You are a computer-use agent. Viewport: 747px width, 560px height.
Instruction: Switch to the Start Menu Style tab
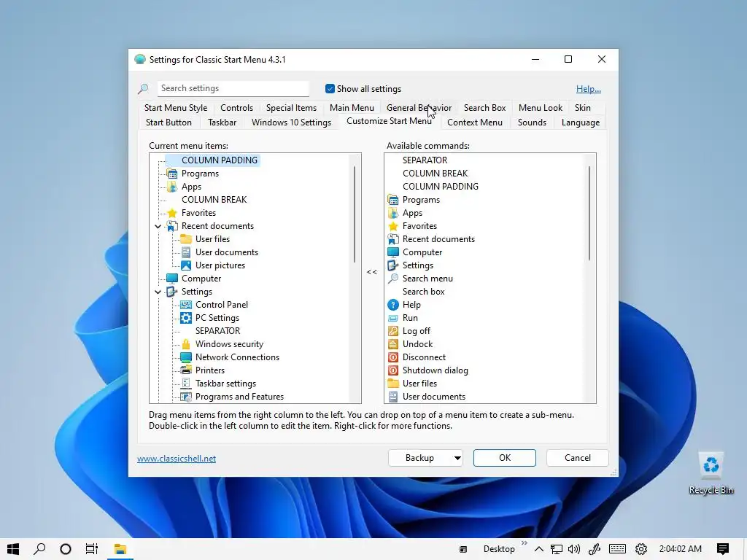(176, 108)
